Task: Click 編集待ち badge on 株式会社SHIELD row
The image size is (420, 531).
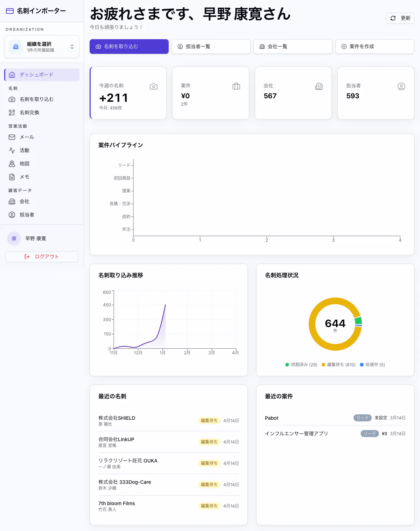Action: coord(209,421)
